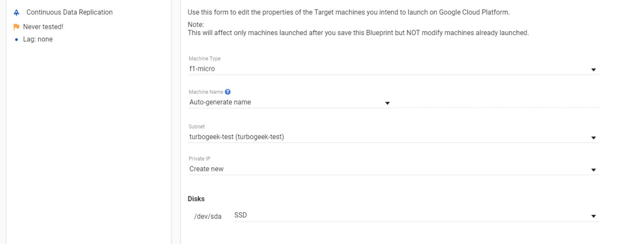Click the /dev/sda disk type arrow
644x244 pixels.
pos(594,216)
